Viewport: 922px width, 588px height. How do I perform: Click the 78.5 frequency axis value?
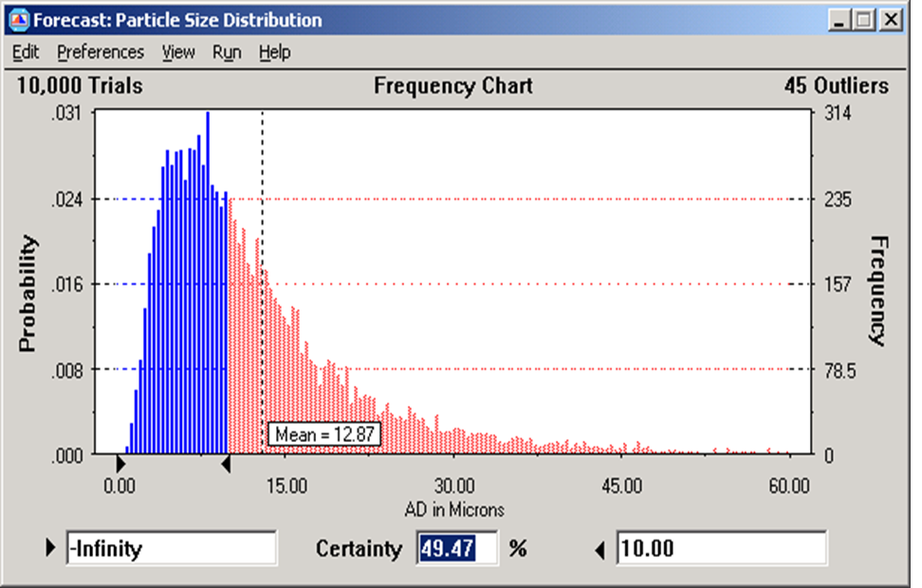[x=840, y=371]
